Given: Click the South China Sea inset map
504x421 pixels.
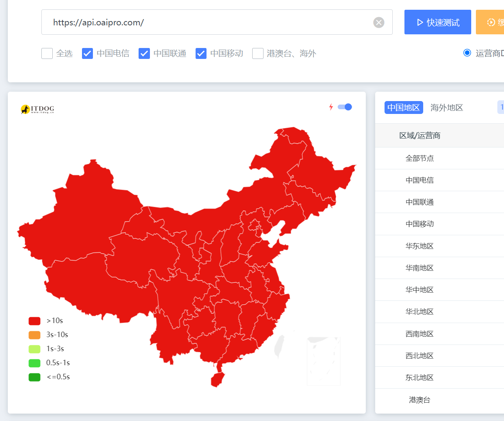Looking at the screenshot, I should tap(324, 361).
